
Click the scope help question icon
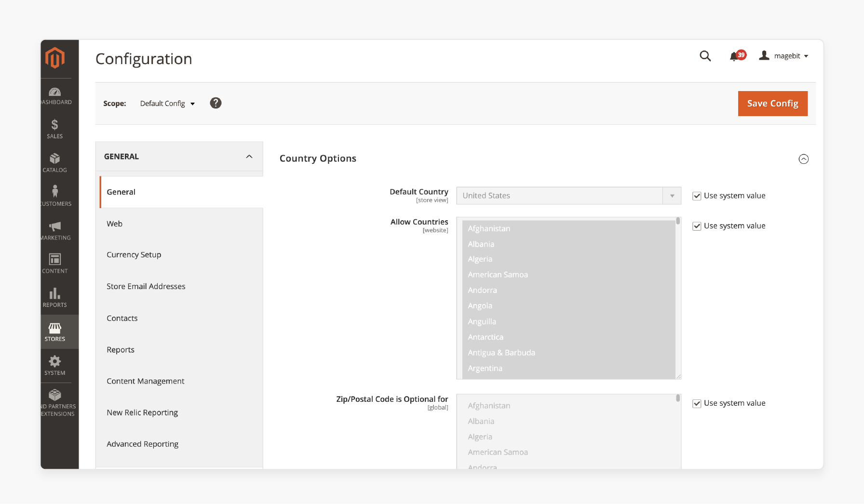[216, 103]
